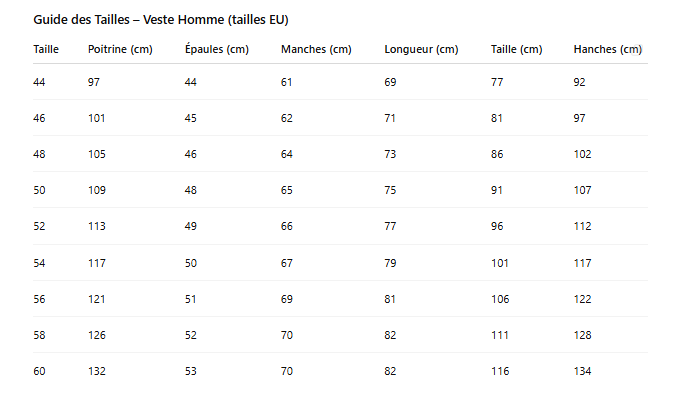Viewport: 674px width, 402px height.
Task: Click the Guide des Tailles title text
Action: 161,20
